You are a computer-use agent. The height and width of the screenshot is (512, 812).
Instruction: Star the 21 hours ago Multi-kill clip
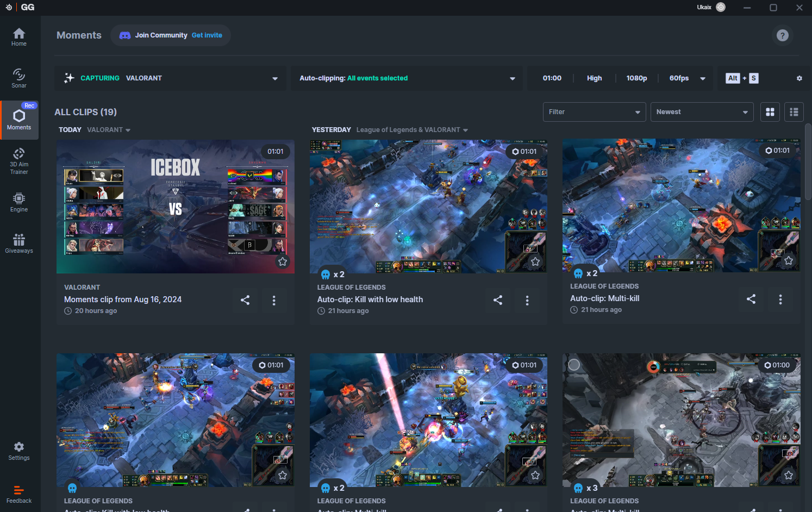point(789,261)
